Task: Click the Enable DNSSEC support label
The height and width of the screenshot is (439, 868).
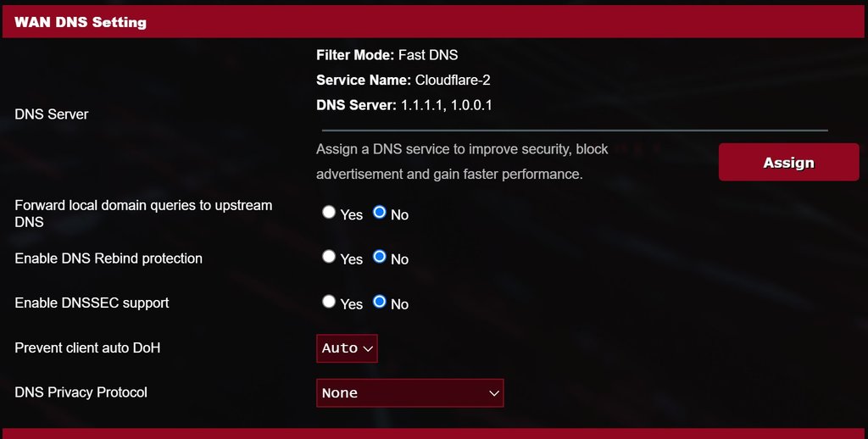Action: point(92,303)
